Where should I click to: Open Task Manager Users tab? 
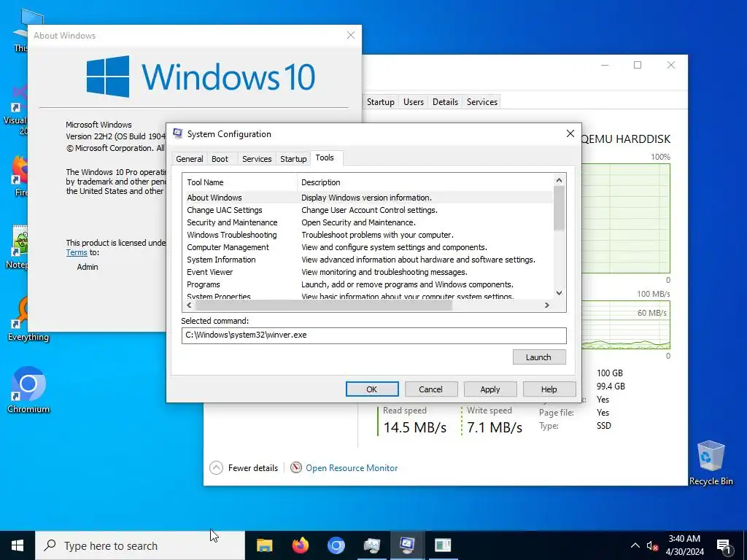tap(413, 102)
